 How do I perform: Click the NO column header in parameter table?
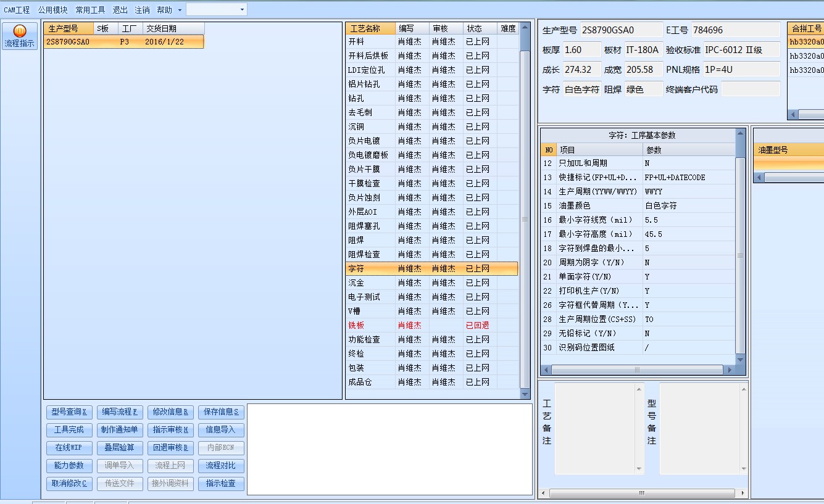pyautogui.click(x=549, y=149)
